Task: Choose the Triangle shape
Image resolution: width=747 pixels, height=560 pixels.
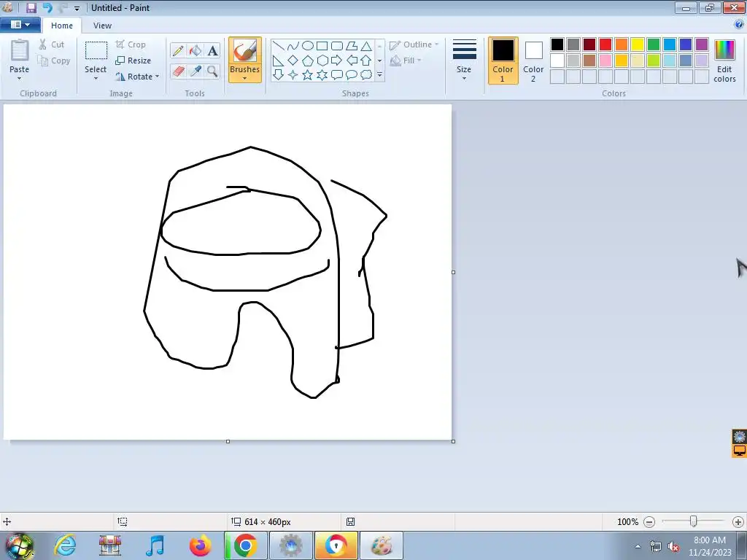Action: 366,46
